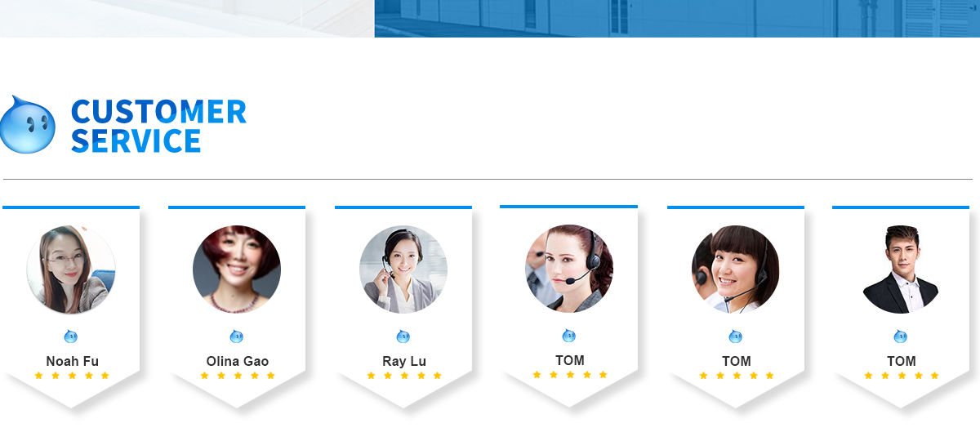
Task: Click the Customer Service heading text
Action: click(158, 126)
